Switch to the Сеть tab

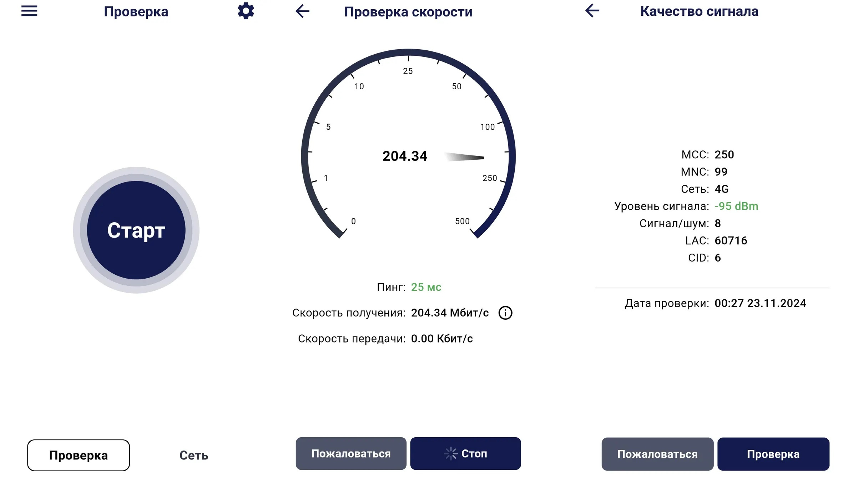[x=193, y=455]
